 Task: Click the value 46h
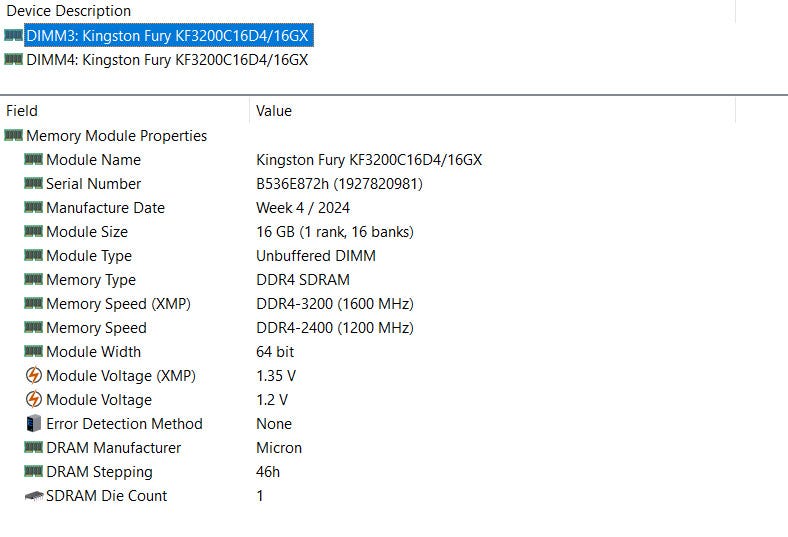click(268, 472)
